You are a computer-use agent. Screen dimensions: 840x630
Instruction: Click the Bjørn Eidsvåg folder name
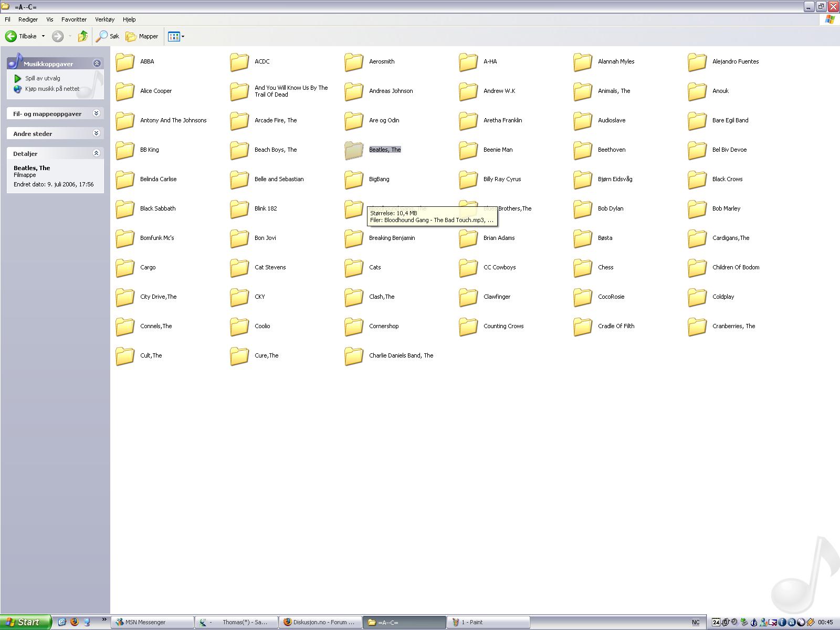(x=615, y=179)
